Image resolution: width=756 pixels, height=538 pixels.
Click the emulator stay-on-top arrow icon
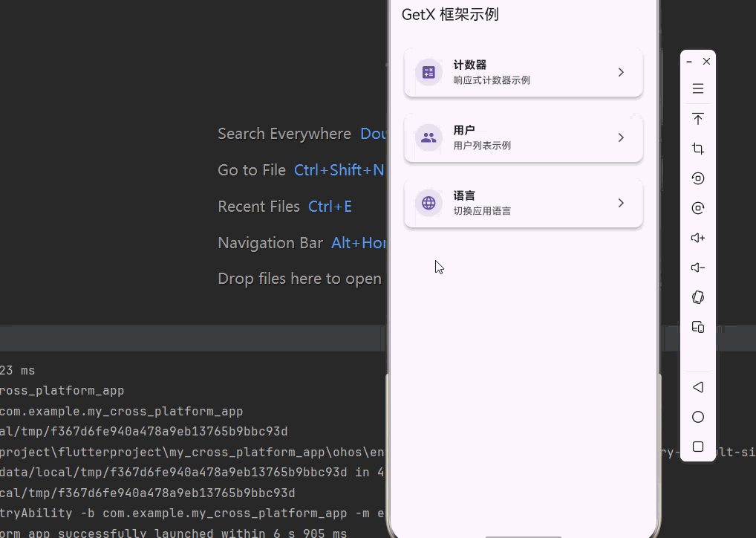tap(697, 119)
